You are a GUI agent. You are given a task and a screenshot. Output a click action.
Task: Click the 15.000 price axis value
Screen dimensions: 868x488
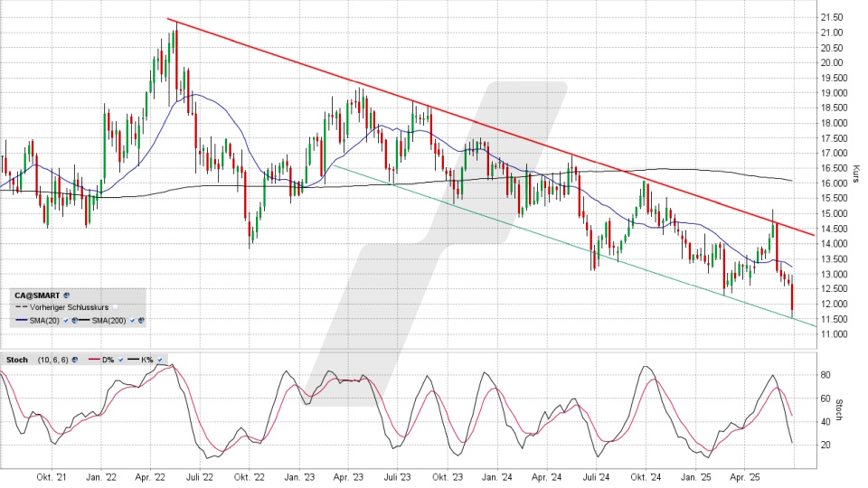834,213
